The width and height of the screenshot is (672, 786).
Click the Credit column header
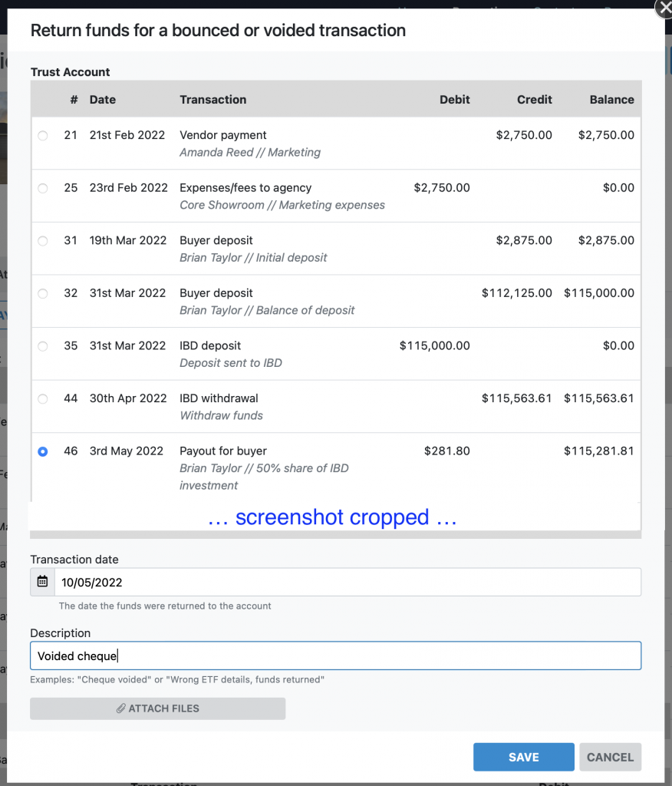tap(534, 100)
